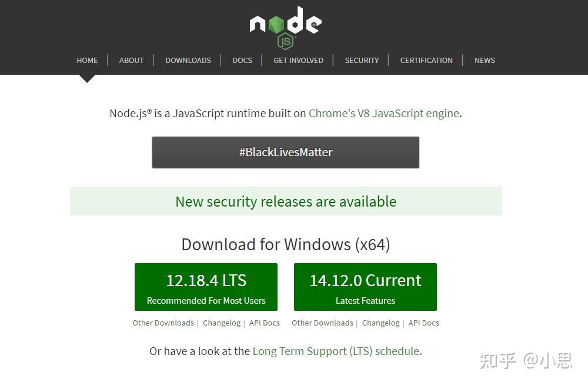Click the Node.js logo
This screenshot has height=385, width=588.
click(x=286, y=26)
